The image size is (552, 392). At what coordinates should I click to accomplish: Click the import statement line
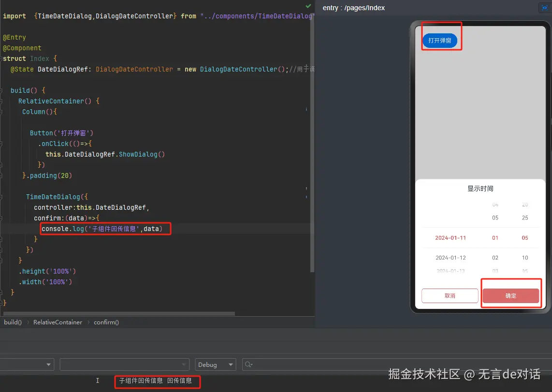[159, 16]
